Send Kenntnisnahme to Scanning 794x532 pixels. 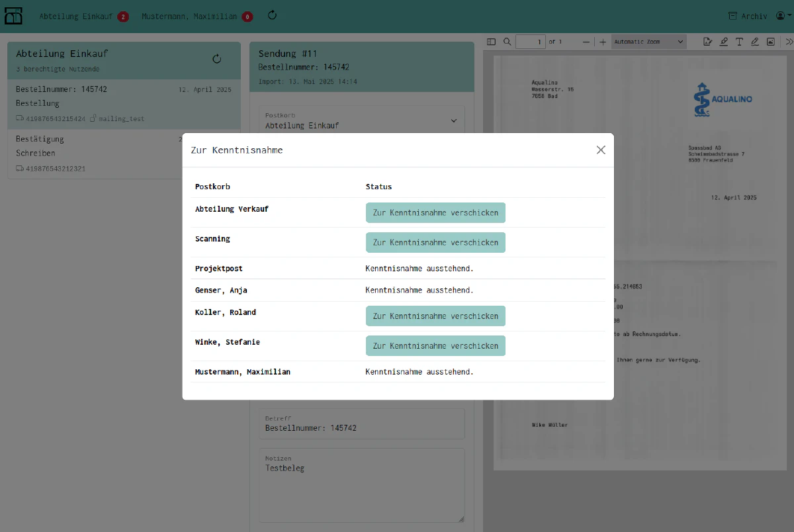click(435, 242)
